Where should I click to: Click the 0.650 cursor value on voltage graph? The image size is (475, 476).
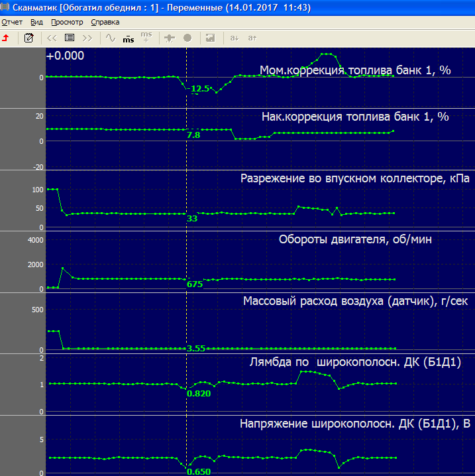198,471
